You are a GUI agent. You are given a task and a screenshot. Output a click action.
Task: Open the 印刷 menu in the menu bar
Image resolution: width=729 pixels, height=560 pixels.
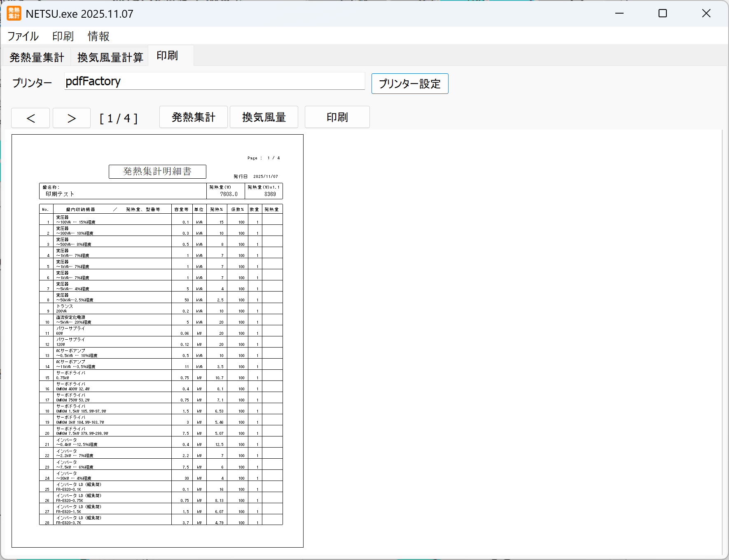(63, 36)
